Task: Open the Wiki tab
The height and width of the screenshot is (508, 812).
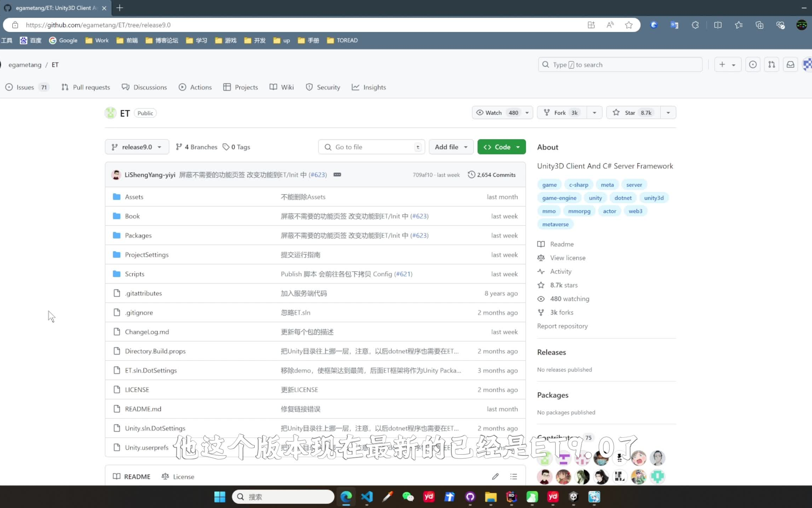Action: click(x=282, y=87)
